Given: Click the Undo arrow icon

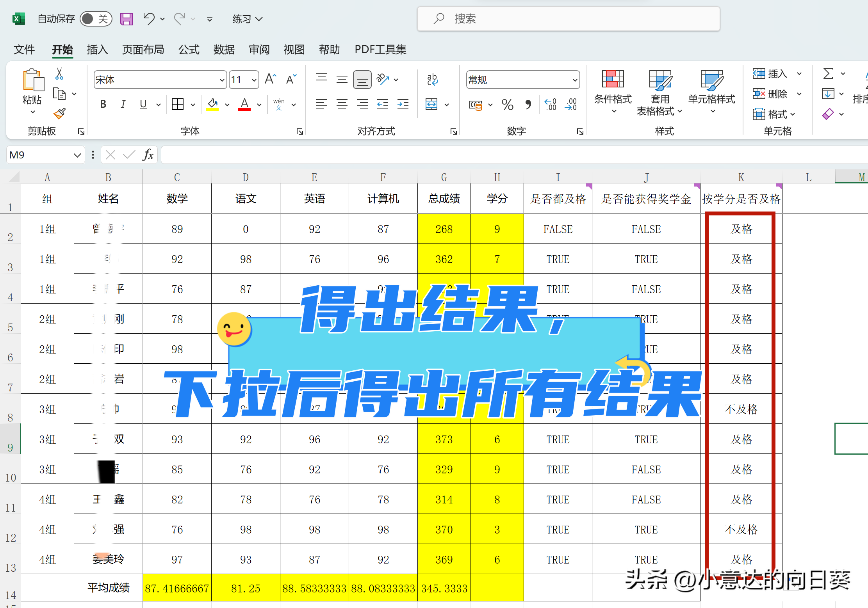Looking at the screenshot, I should point(149,18).
